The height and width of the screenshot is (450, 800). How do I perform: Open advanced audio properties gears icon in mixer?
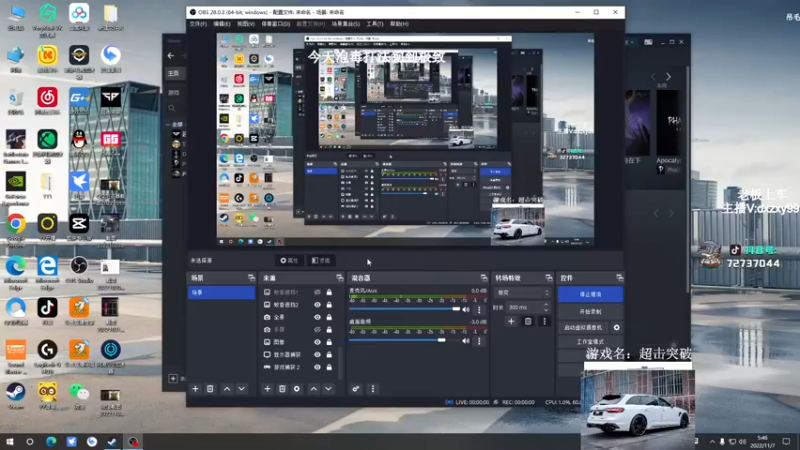[x=356, y=389]
